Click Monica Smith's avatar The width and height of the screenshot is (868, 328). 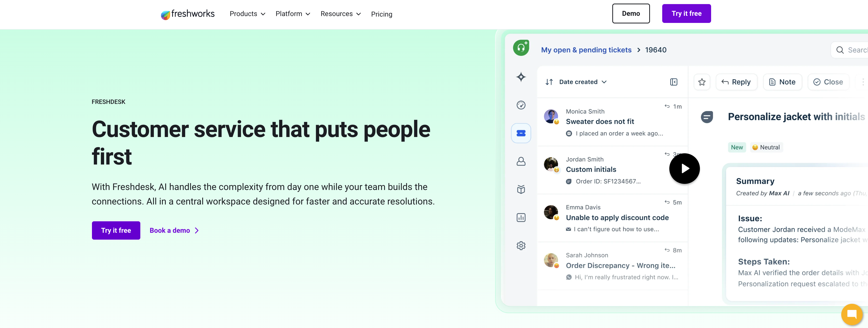(551, 116)
